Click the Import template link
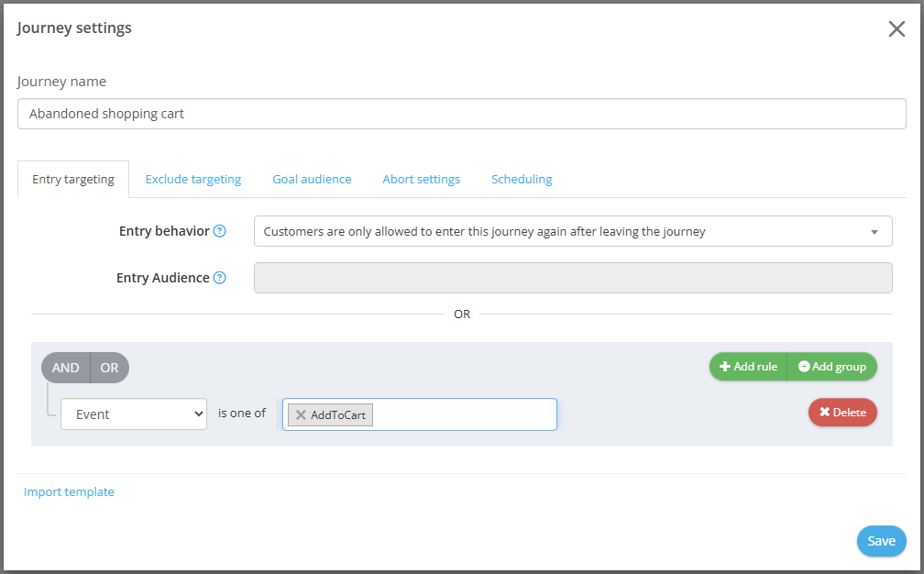This screenshot has width=924, height=574. pos(69,492)
